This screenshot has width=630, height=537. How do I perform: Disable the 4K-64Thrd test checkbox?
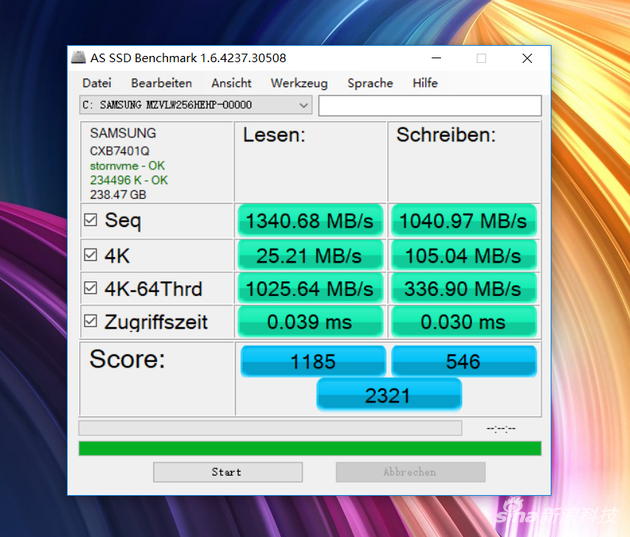[x=91, y=289]
